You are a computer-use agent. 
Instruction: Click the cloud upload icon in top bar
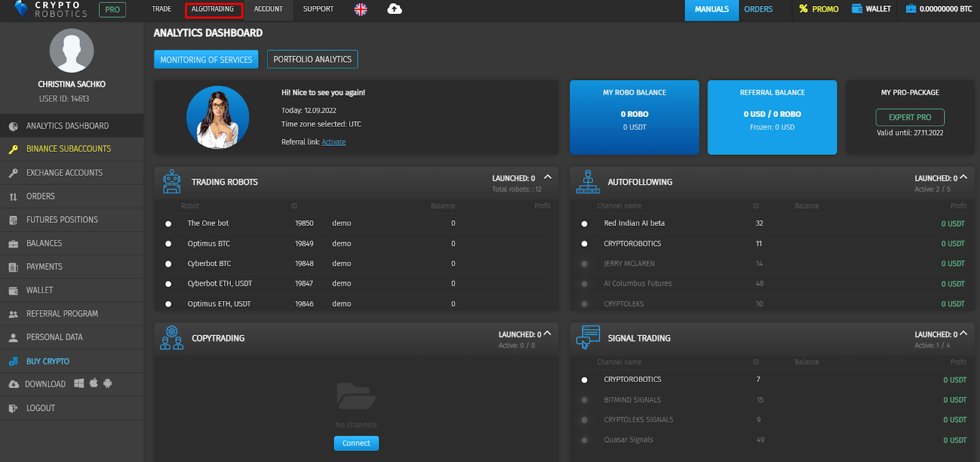pyautogui.click(x=395, y=9)
